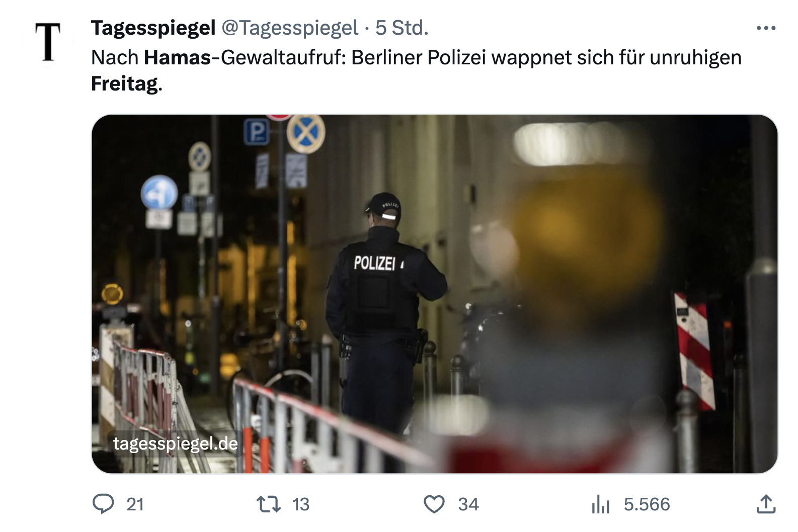The width and height of the screenshot is (798, 532).
Task: Click the view count 5.566
Action: click(647, 504)
